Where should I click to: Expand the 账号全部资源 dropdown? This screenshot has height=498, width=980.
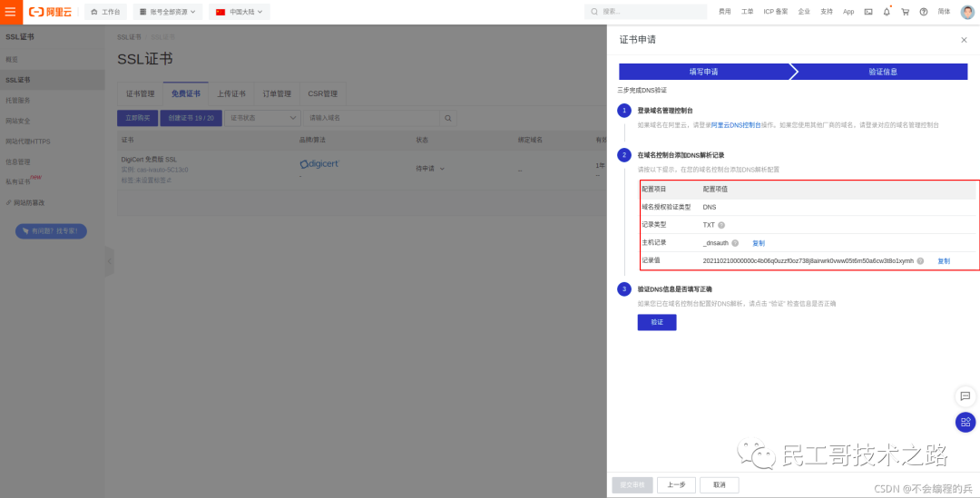tap(169, 12)
